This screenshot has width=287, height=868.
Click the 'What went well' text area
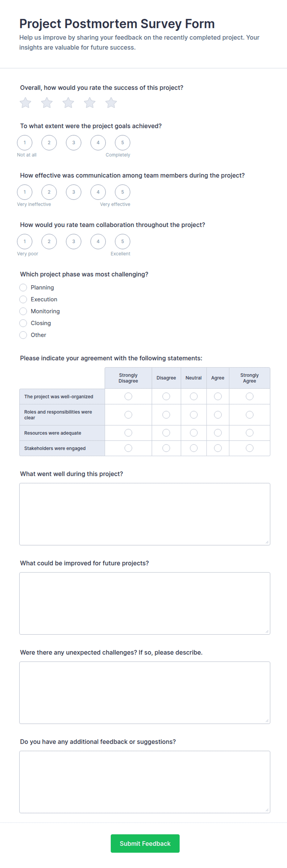pos(145,514)
